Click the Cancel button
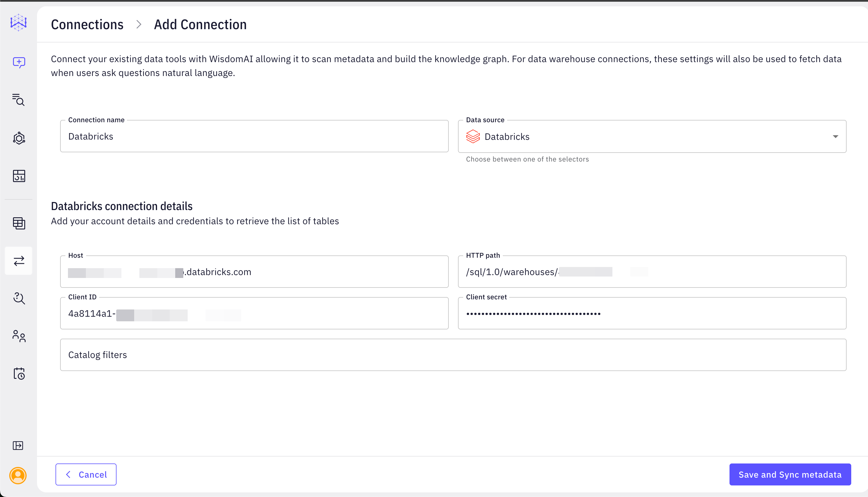The width and height of the screenshot is (868, 497). (x=86, y=474)
